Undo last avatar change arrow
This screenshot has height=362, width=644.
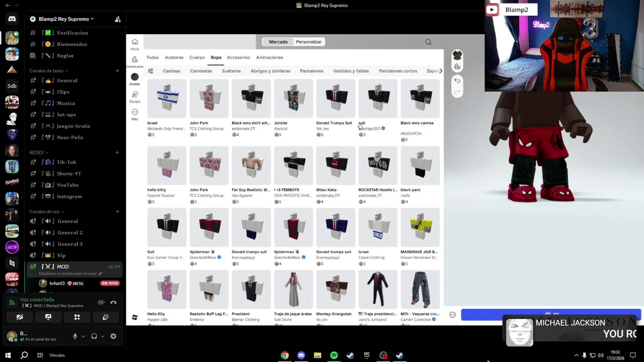(x=457, y=80)
